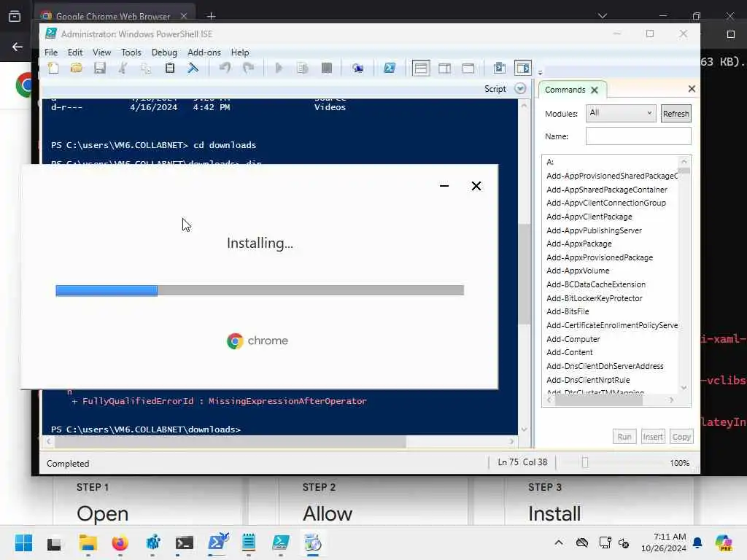Open File Explorer from the taskbar
The width and height of the screenshot is (747, 560).
(88, 542)
